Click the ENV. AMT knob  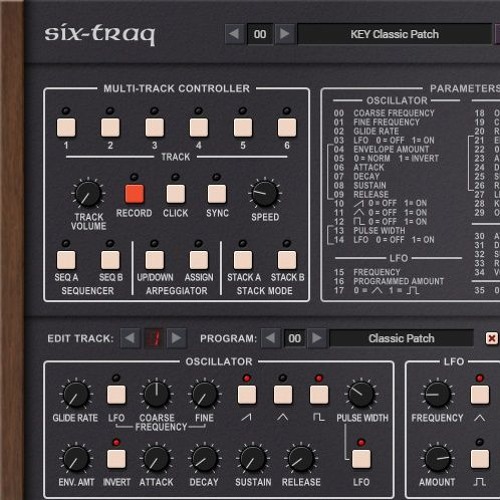(76, 459)
